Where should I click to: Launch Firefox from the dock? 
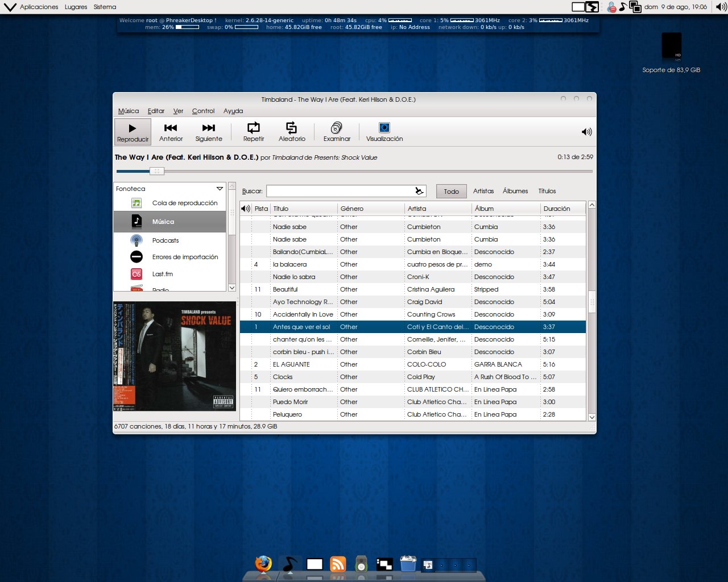point(263,564)
